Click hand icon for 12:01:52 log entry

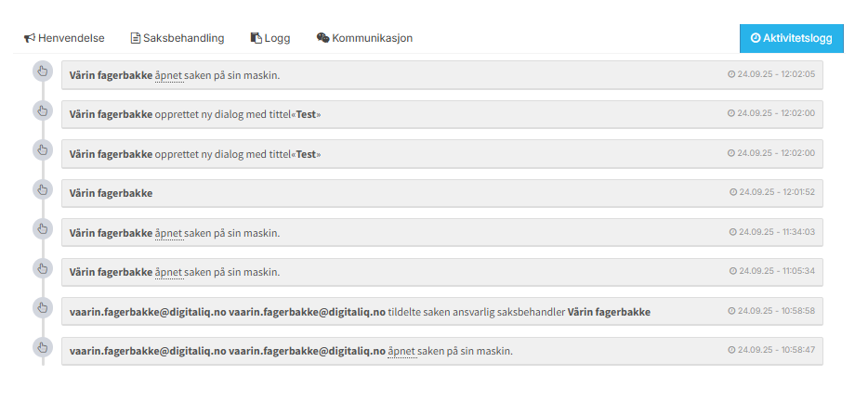[42, 189]
